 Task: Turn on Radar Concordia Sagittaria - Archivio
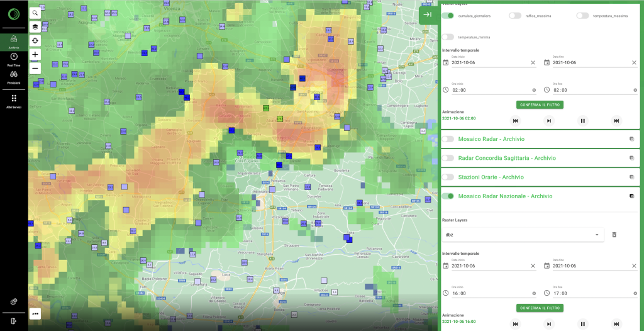click(x=448, y=158)
